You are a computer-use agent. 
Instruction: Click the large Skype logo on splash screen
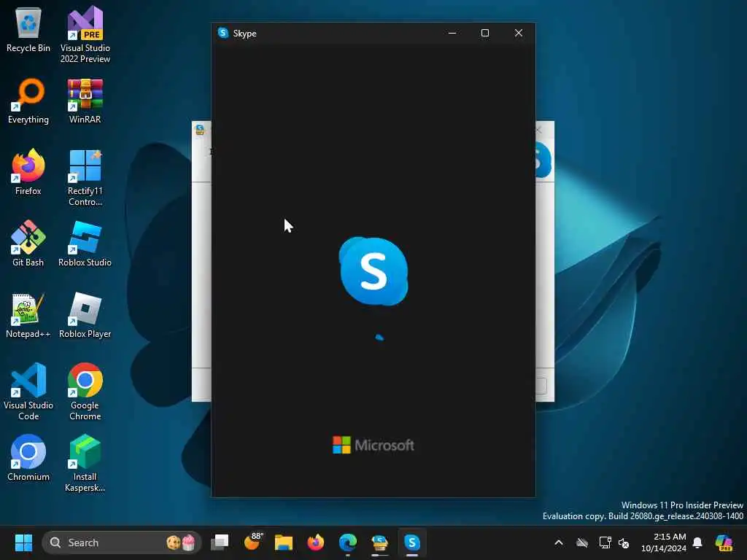coord(373,271)
